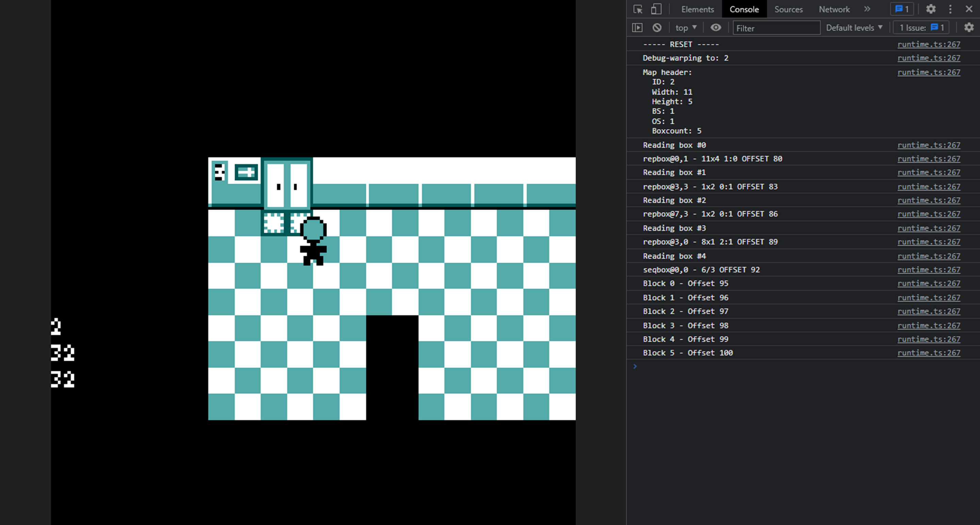Expand the more tabs chevron

pos(867,9)
